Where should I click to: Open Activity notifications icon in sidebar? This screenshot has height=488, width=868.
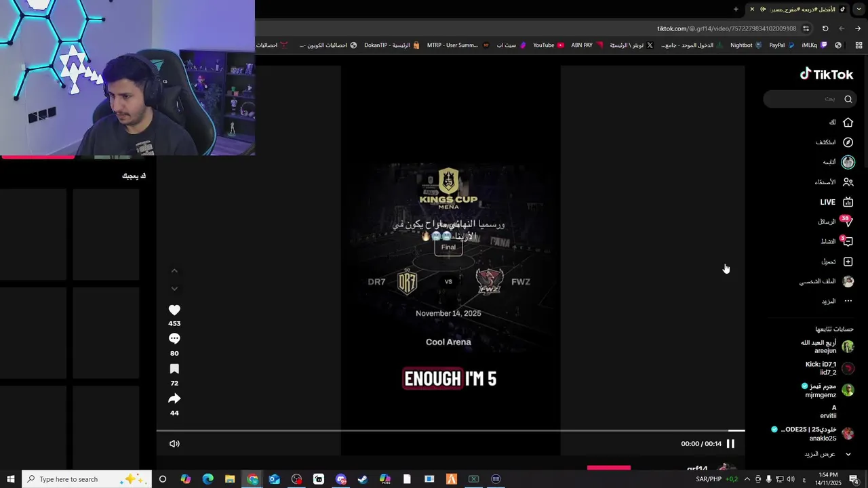tap(848, 241)
